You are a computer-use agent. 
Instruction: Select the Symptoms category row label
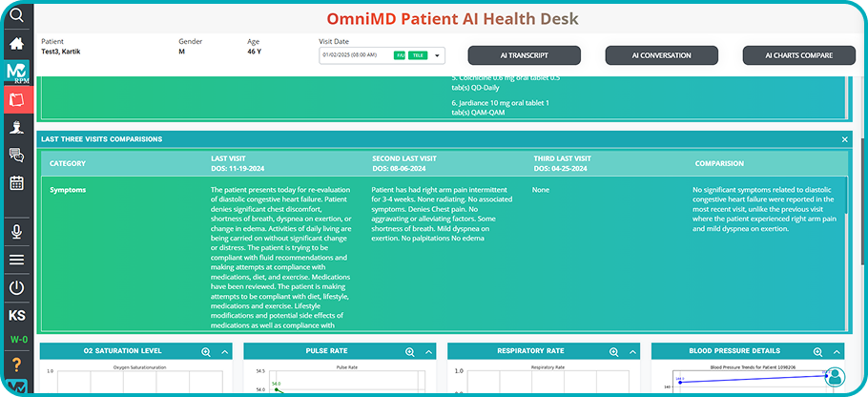(68, 190)
